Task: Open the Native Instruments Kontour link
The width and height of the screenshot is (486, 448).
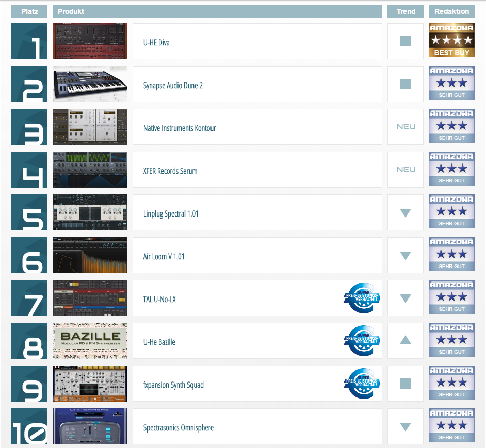Action: coord(180,128)
